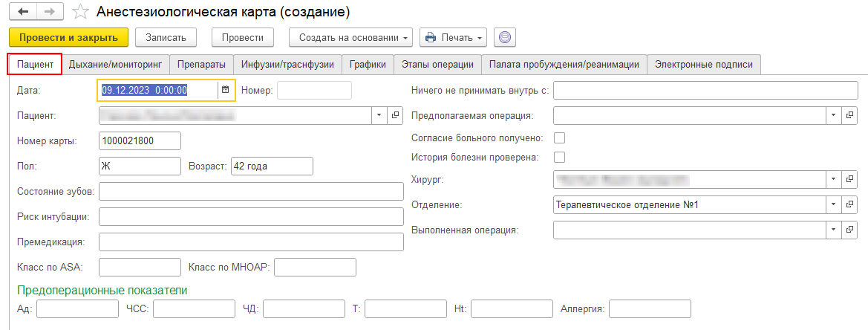Click the Состояние зубов input field
This screenshot has width=868, height=330.
(x=251, y=191)
